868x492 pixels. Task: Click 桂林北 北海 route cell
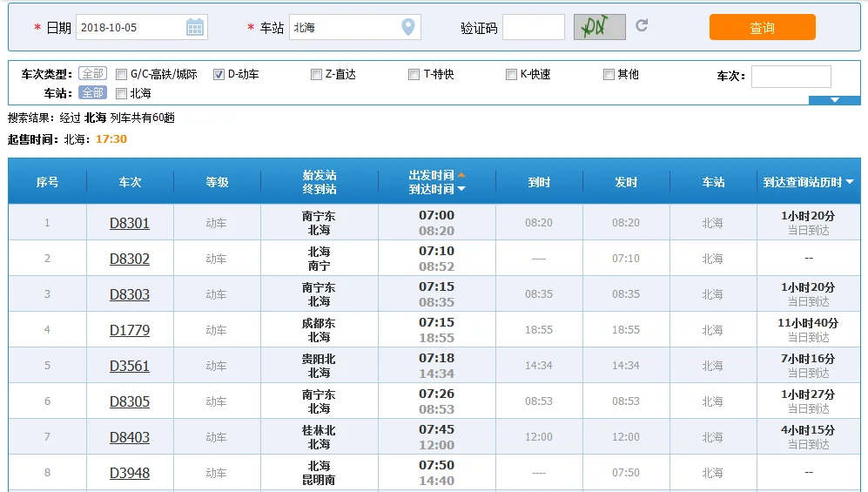tap(319, 437)
